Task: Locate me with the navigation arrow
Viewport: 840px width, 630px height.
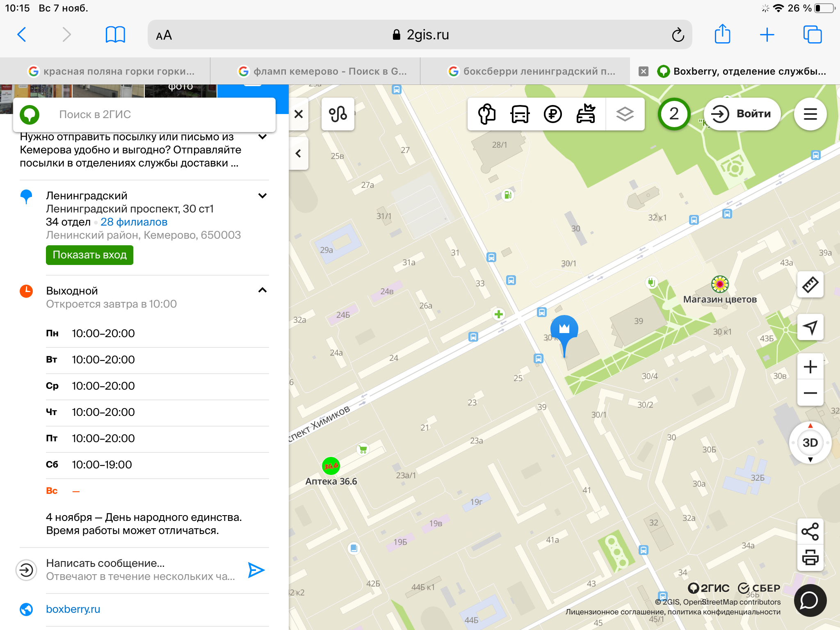Action: [x=810, y=327]
